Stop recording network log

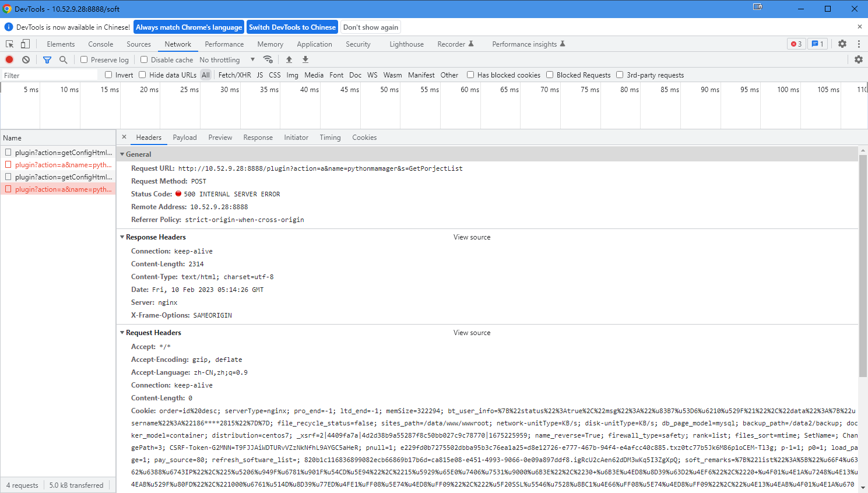pos(9,59)
